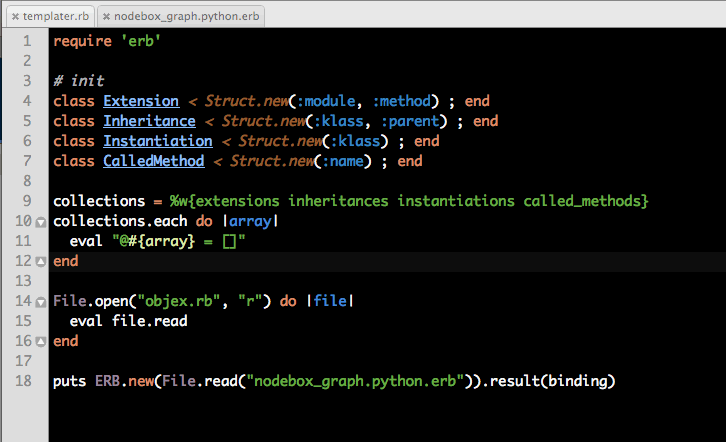Image resolution: width=726 pixels, height=442 pixels.
Task: Click 'result(binding)' on line 18
Action: click(x=552, y=381)
